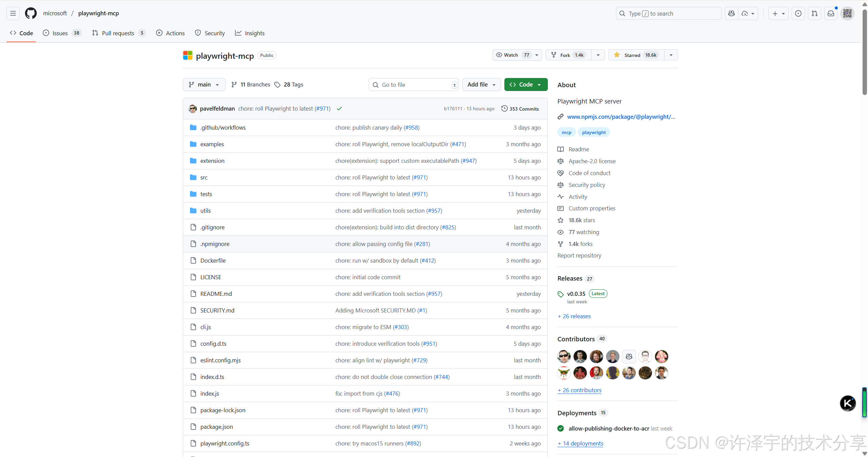This screenshot has height=457, width=868.
Task: Click Report repository link
Action: click(x=579, y=255)
